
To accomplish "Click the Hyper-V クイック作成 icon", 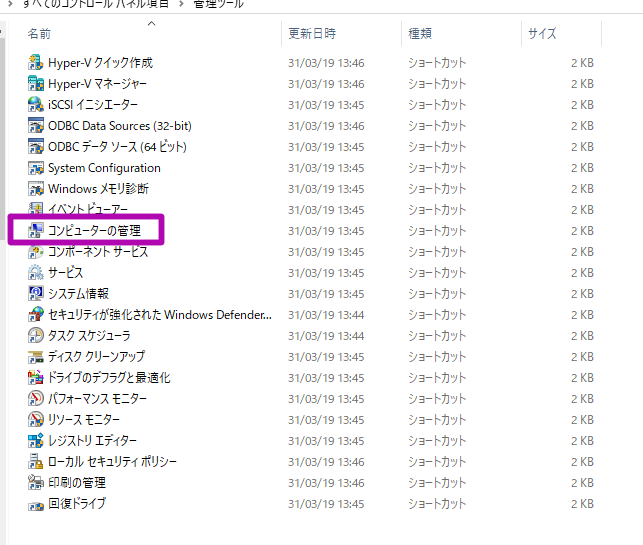I will pos(36,63).
